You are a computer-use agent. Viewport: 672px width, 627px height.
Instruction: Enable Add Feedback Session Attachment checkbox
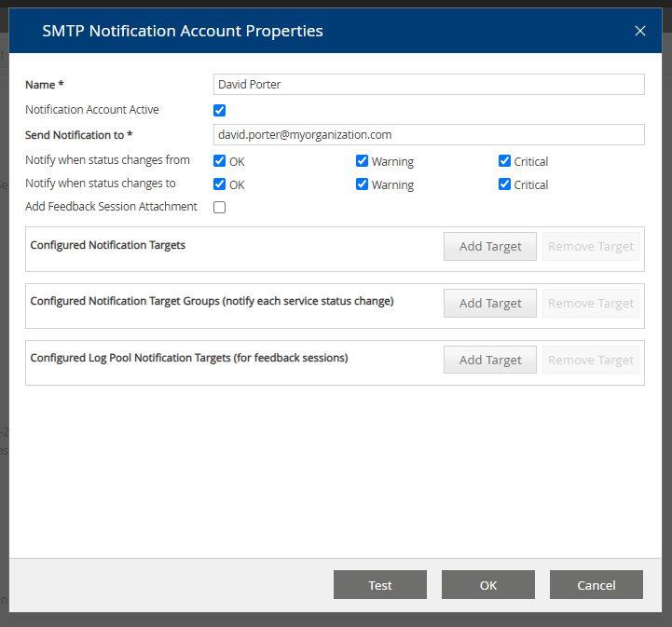220,207
